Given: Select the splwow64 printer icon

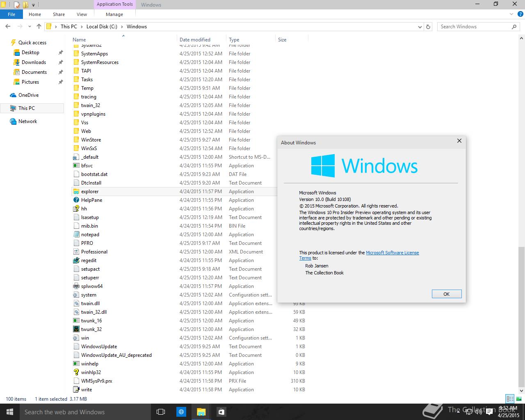Looking at the screenshot, I should [76, 286].
